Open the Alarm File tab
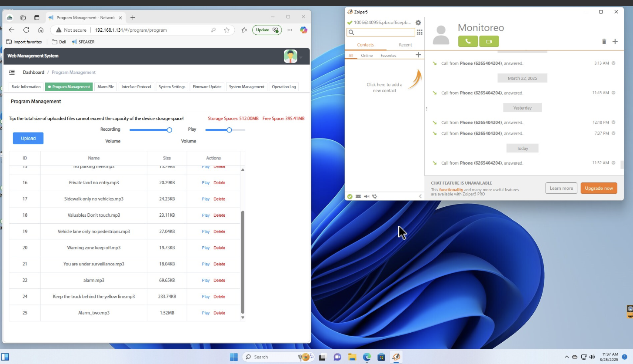Image resolution: width=633 pixels, height=364 pixels. click(x=106, y=87)
